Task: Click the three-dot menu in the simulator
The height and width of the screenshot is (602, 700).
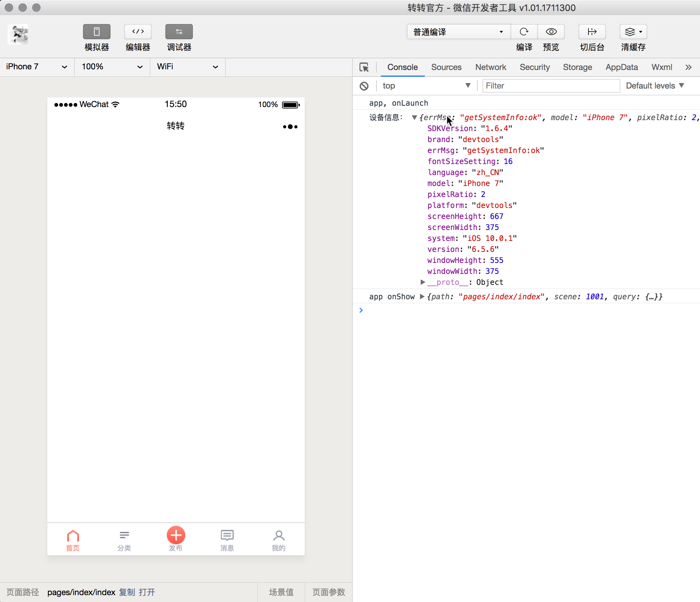Action: click(290, 127)
